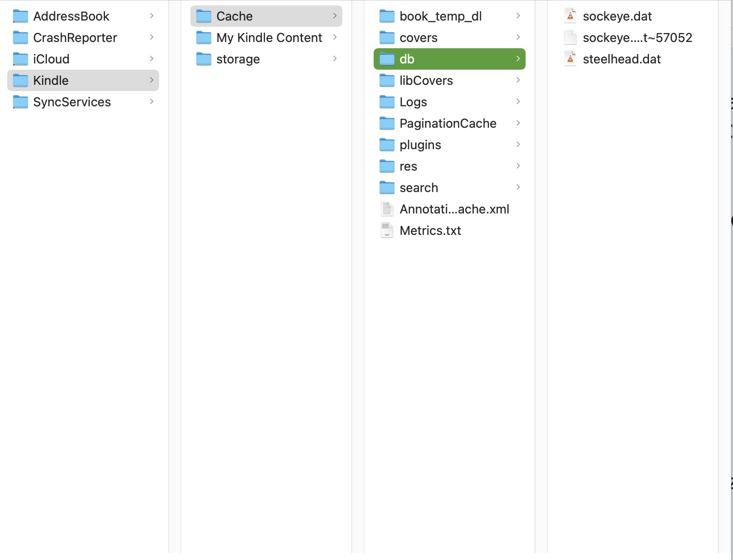Select the 'sockeye....t~57052' file name

click(637, 38)
